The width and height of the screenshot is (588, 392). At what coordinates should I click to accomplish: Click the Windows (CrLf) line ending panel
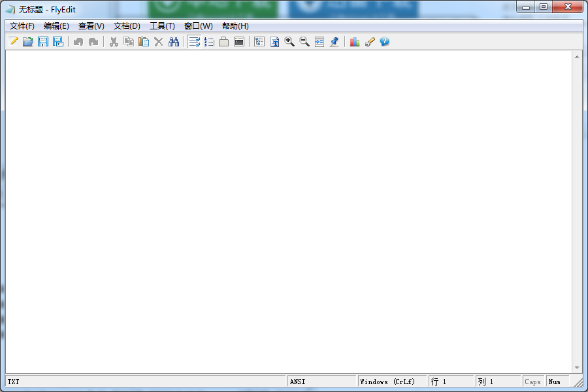pyautogui.click(x=391, y=382)
